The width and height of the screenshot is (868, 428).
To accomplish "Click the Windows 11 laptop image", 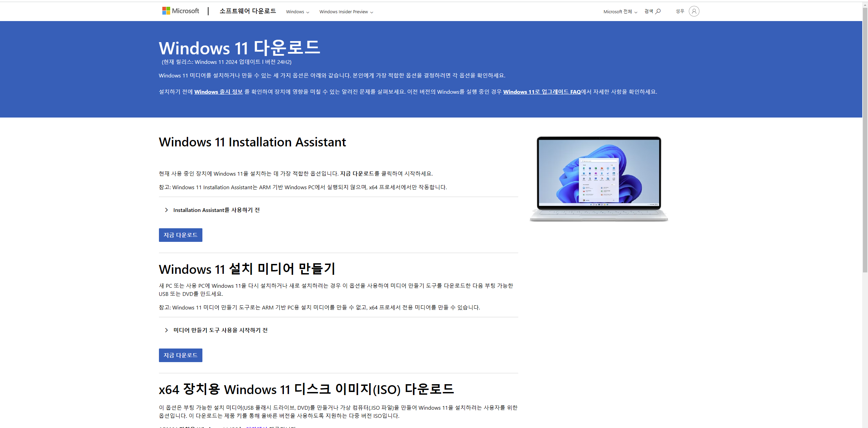I will (599, 179).
